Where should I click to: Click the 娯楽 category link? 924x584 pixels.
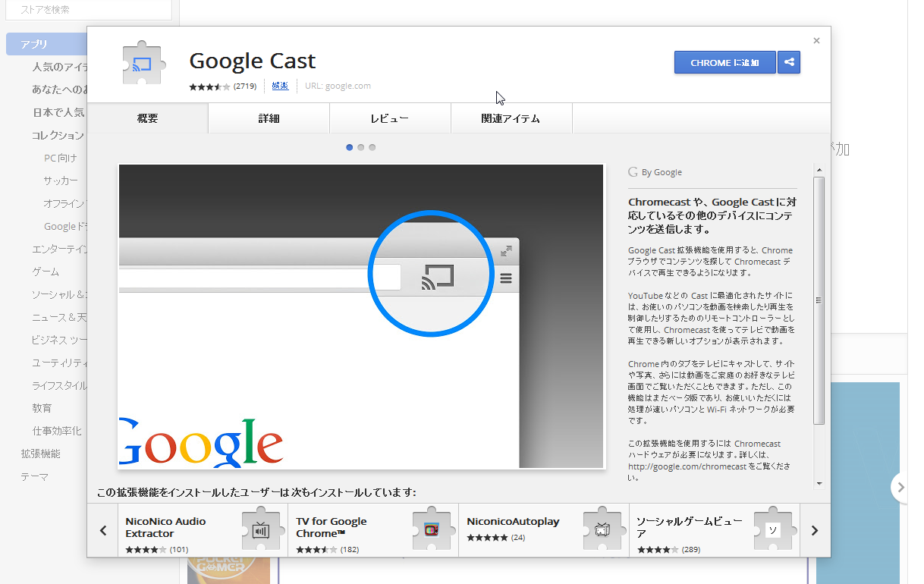(x=280, y=86)
